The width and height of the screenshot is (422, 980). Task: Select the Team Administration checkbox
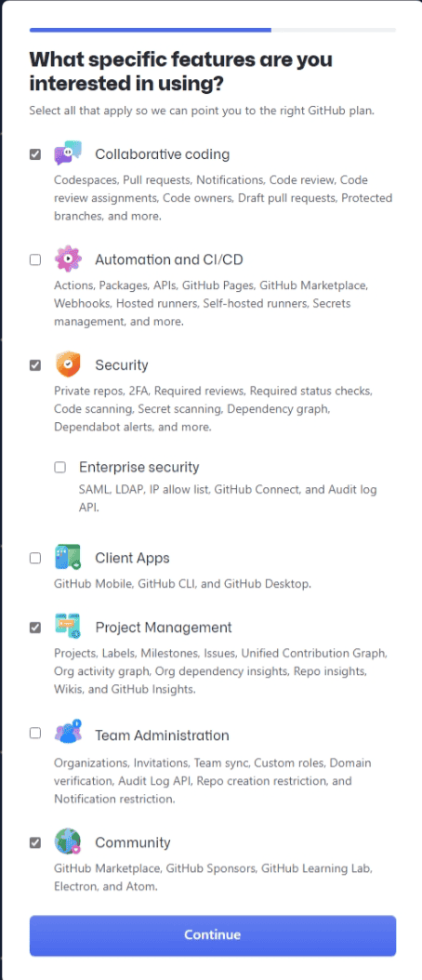(35, 733)
